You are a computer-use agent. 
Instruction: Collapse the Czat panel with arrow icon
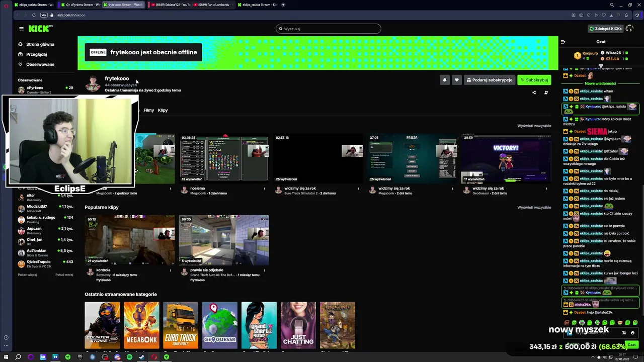563,42
